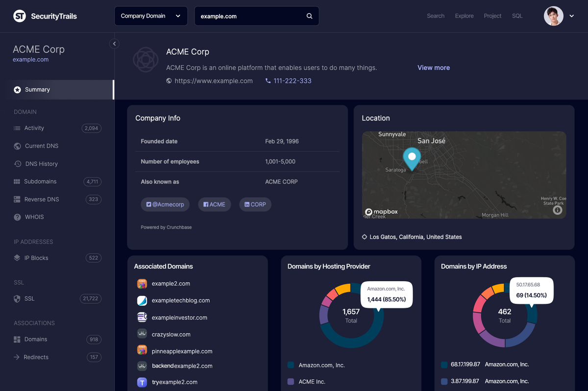Click the 68.17.199.87 legend color swatch
The image size is (588, 391).
click(444, 365)
